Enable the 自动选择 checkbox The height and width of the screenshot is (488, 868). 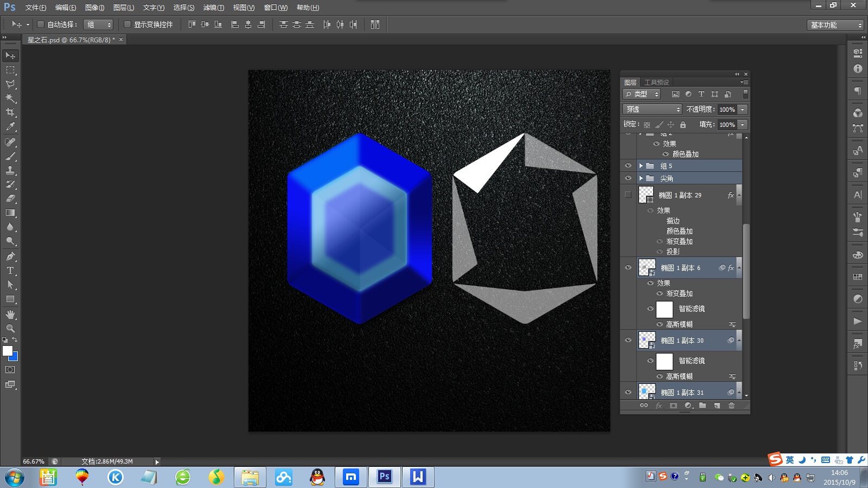click(x=40, y=24)
